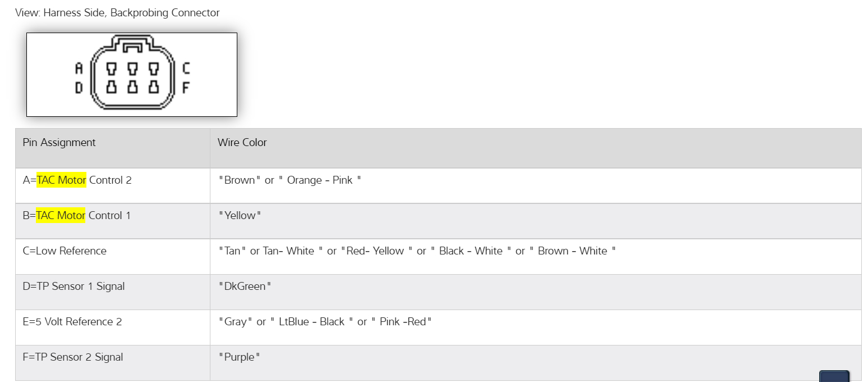This screenshot has height=382, width=868.
Task: Click the "Yellow" wire color cell
Action: (x=240, y=216)
